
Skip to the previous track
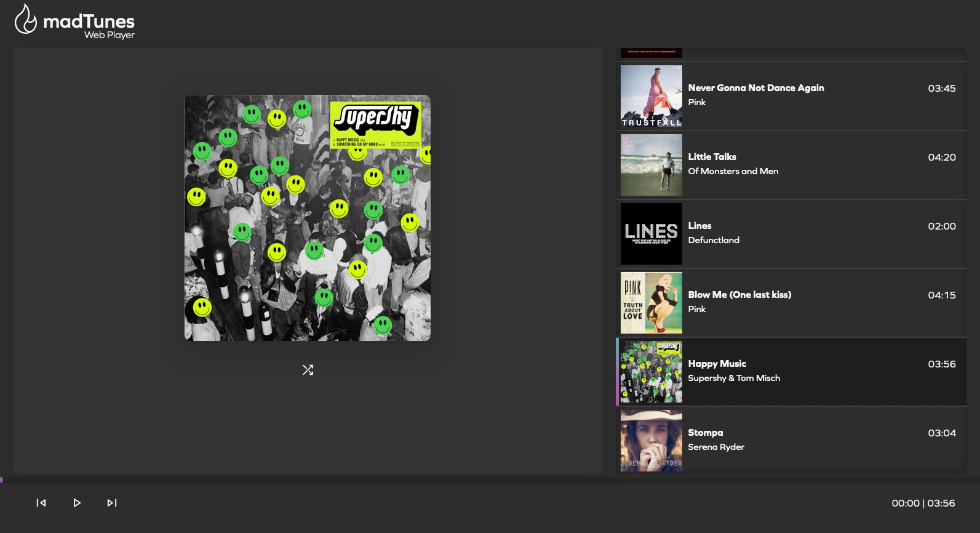pyautogui.click(x=41, y=503)
